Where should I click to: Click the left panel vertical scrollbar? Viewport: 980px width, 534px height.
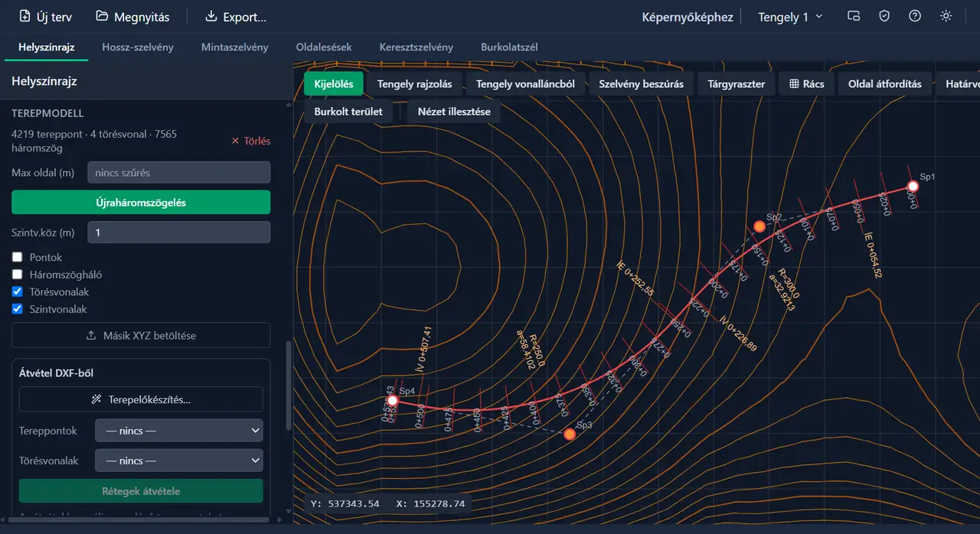[x=288, y=386]
